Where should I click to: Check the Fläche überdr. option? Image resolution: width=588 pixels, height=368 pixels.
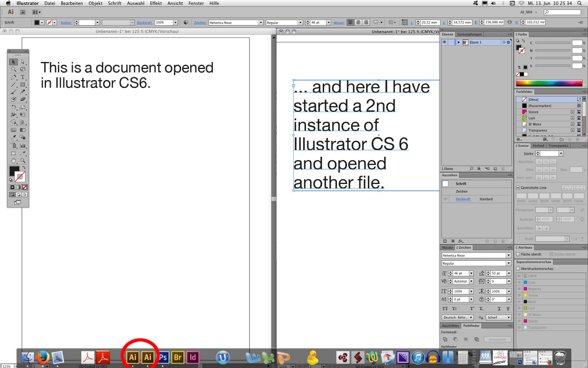tap(518, 254)
